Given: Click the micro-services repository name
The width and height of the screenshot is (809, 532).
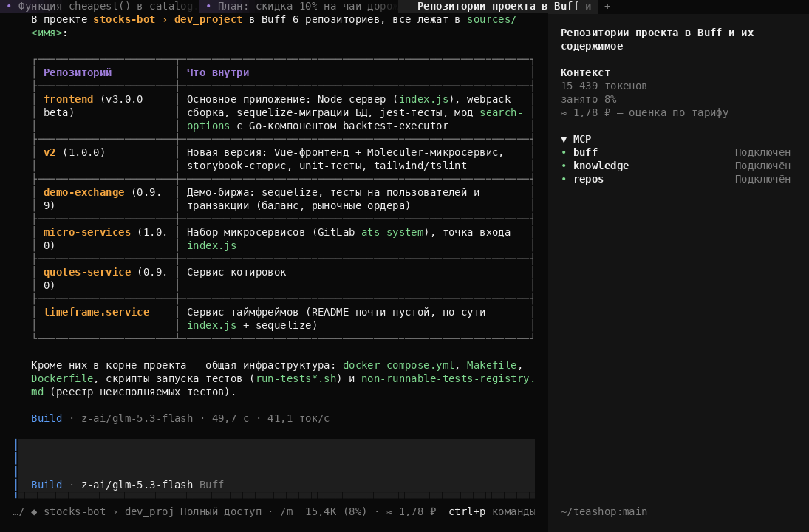Looking at the screenshot, I should [x=87, y=232].
